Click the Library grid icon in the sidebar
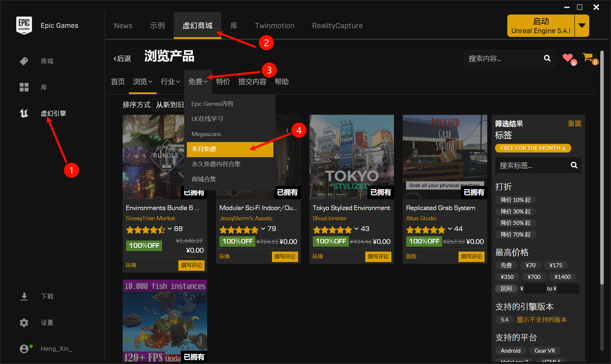Screen dimensions: 611x364 click(x=24, y=87)
